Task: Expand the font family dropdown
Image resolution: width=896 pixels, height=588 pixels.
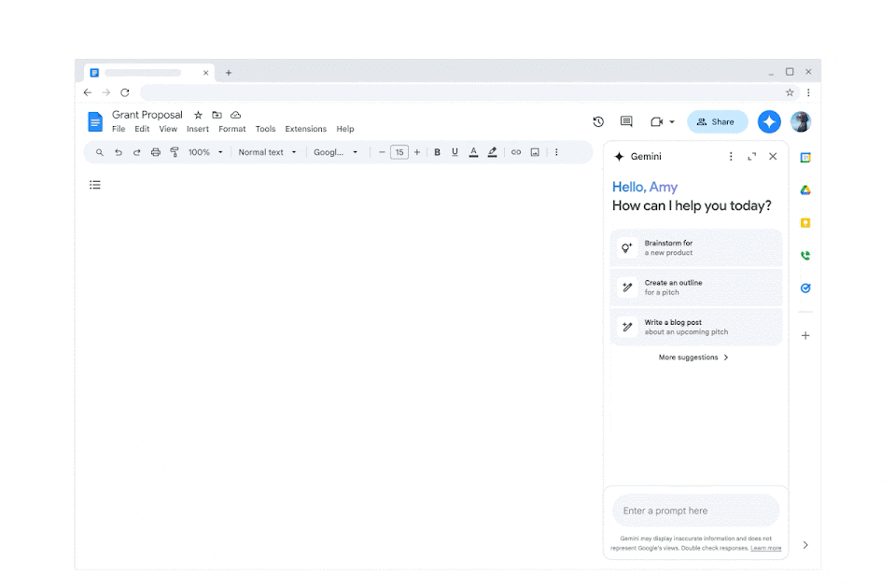Action: [335, 152]
